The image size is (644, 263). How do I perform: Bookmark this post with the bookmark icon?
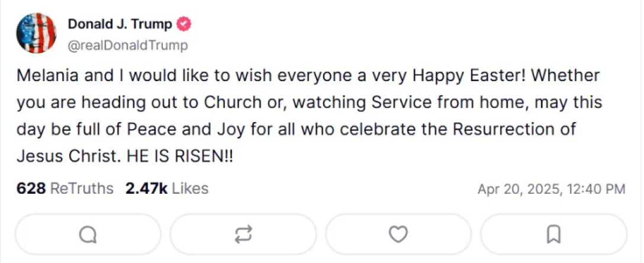(x=553, y=235)
